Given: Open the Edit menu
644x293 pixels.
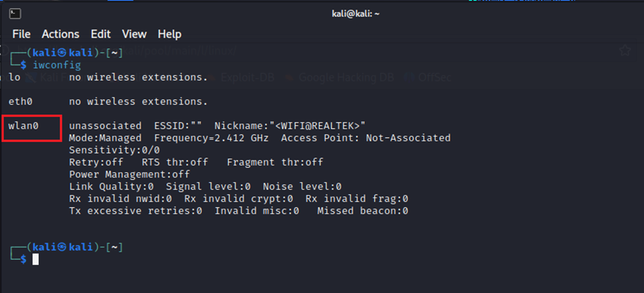Looking at the screenshot, I should 100,34.
